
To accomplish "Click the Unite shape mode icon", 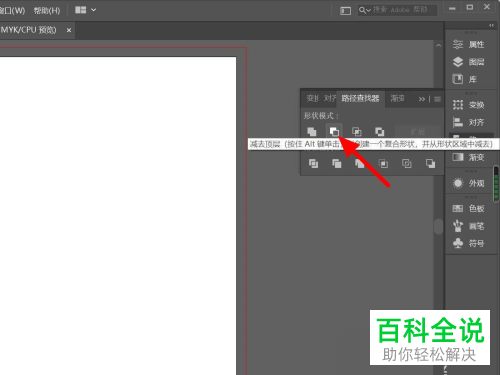I will pyautogui.click(x=312, y=132).
